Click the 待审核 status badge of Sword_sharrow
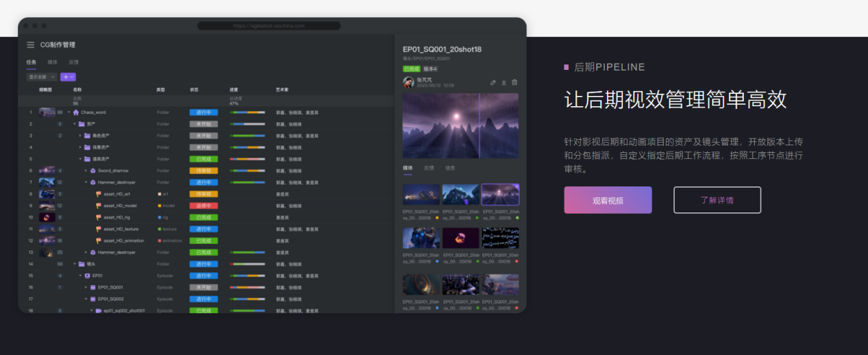This screenshot has height=355, width=868. click(x=203, y=171)
